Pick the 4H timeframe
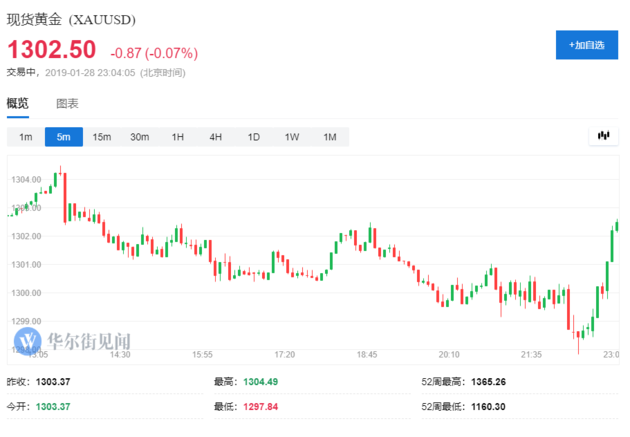This screenshot has height=437, width=630. tap(216, 136)
